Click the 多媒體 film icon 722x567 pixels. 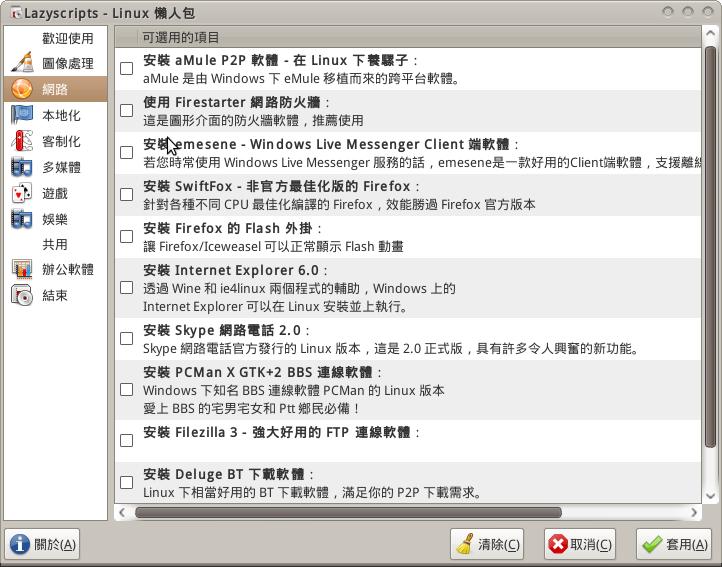22,167
